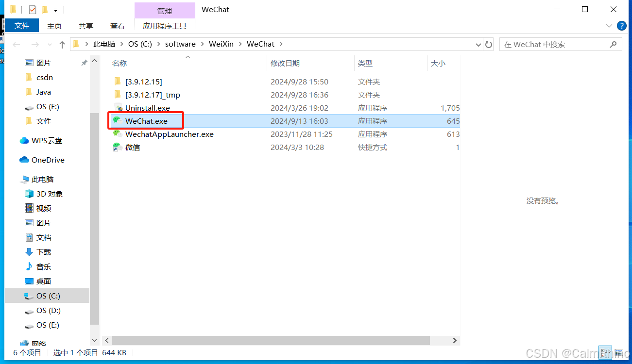Navigate to software in the address bar

[180, 44]
